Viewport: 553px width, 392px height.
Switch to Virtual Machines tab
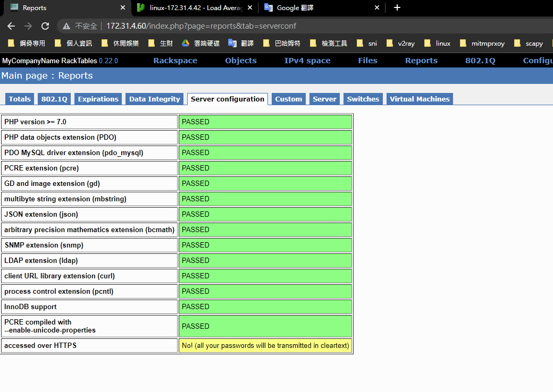[420, 99]
